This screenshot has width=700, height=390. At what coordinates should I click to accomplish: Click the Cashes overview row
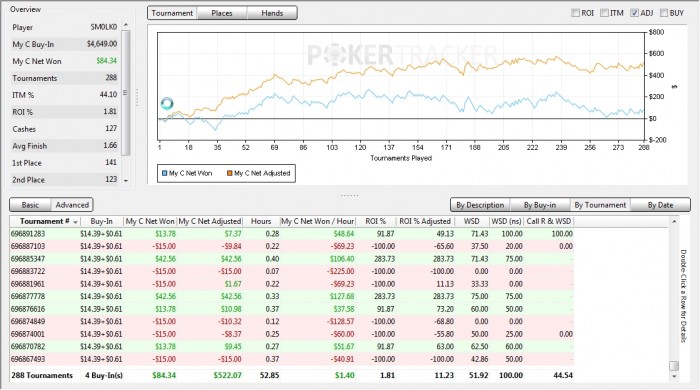point(65,129)
